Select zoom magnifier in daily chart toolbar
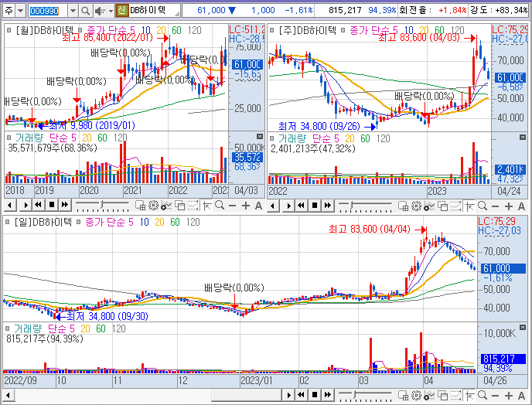The image size is (532, 405). (x=483, y=395)
